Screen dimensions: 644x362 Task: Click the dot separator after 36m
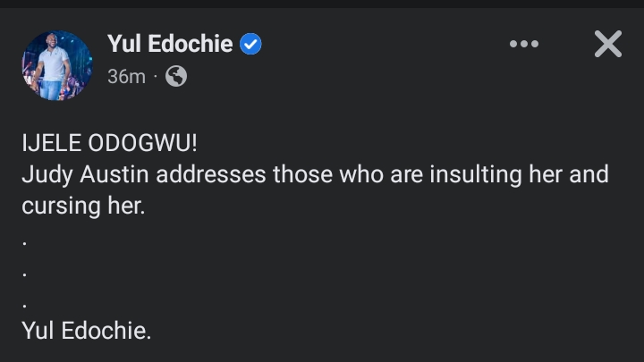(155, 77)
